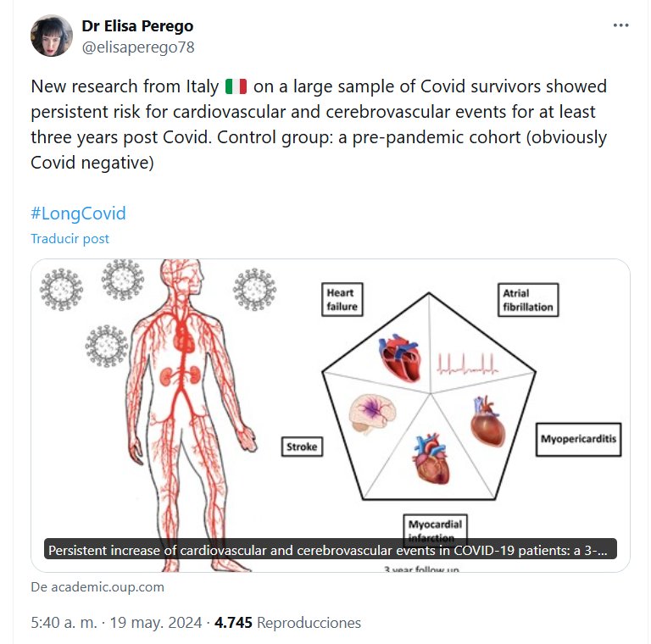651x644 pixels.
Task: Click the 4.745 Reproducciones view count
Action: click(x=287, y=623)
